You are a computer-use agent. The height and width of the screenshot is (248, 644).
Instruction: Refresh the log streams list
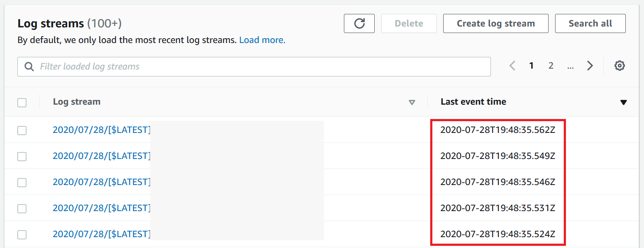[x=359, y=23]
